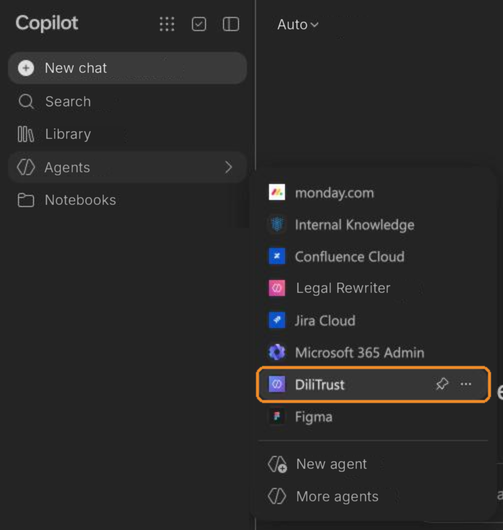503x530 pixels.
Task: Click the monday.com logo icon
Action: pyautogui.click(x=277, y=192)
